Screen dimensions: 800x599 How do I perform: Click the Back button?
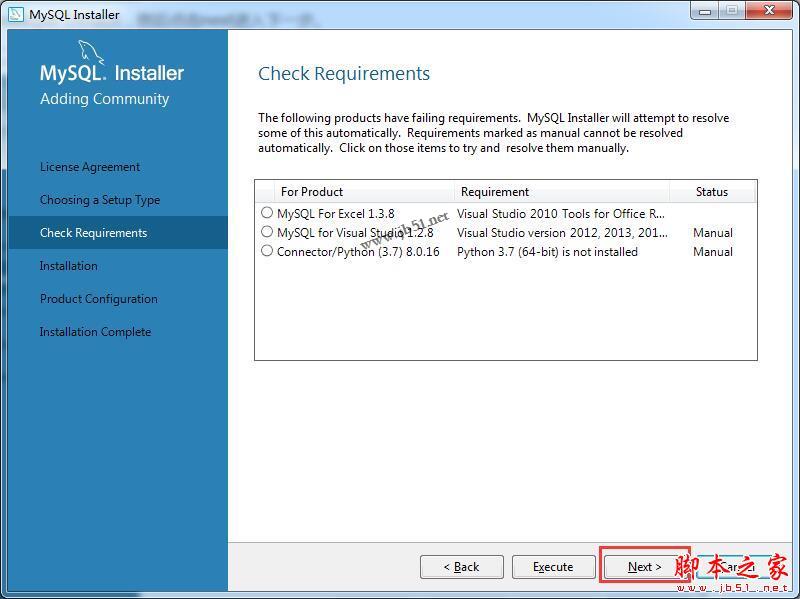(461, 566)
